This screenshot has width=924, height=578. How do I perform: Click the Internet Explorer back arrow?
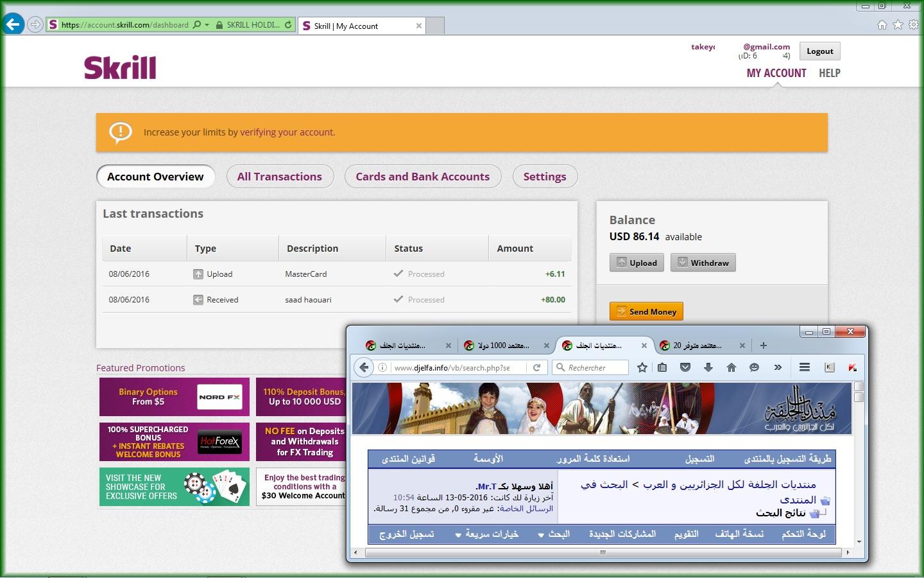13,24
